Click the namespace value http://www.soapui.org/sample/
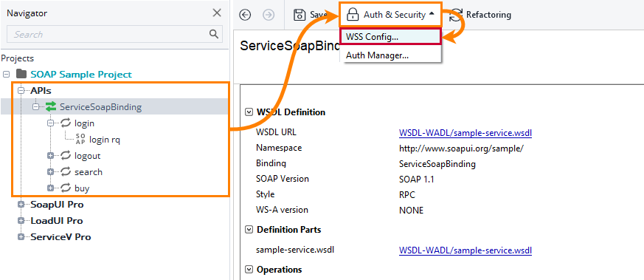Image resolution: width=644 pixels, height=280 pixels. coord(461,148)
